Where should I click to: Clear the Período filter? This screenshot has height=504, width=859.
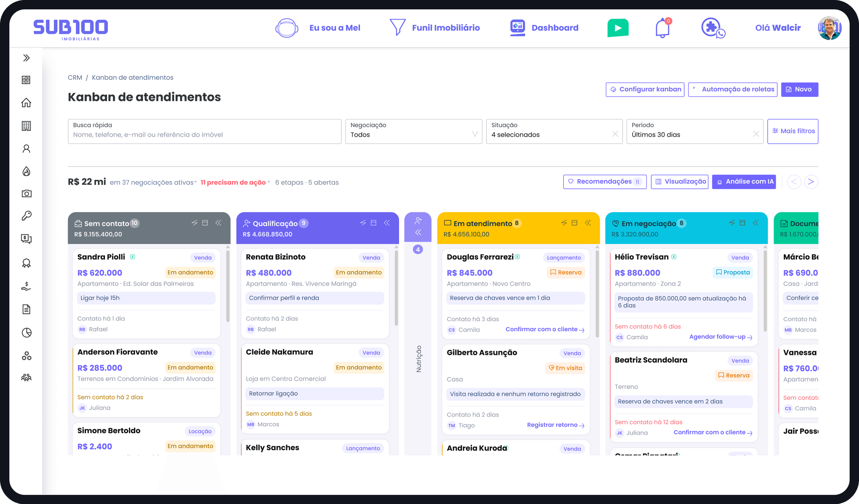756,134
